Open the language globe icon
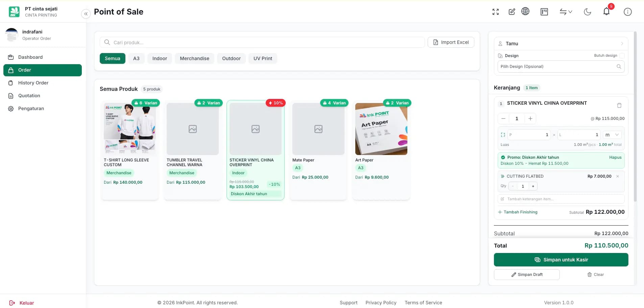The height and width of the screenshot is (308, 644). (525, 11)
